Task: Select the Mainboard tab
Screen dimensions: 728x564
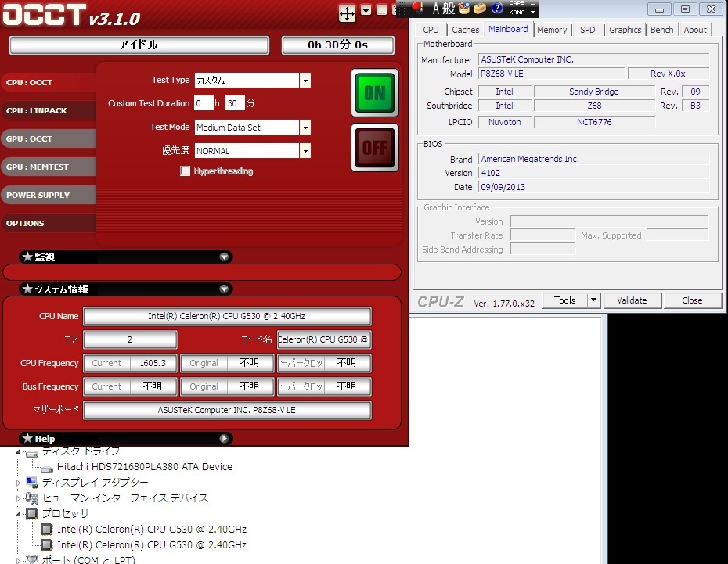Action: tap(508, 29)
